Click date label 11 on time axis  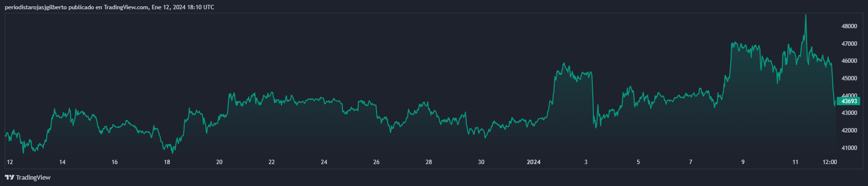[x=795, y=162]
